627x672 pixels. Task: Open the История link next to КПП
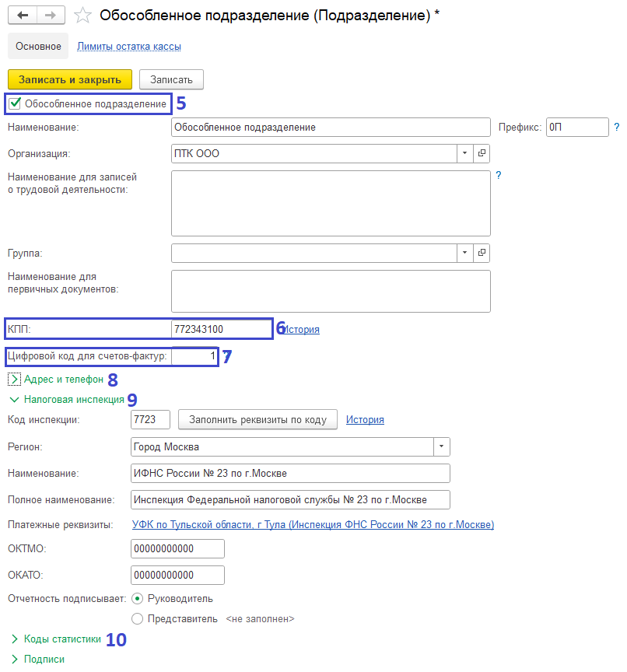coord(302,330)
